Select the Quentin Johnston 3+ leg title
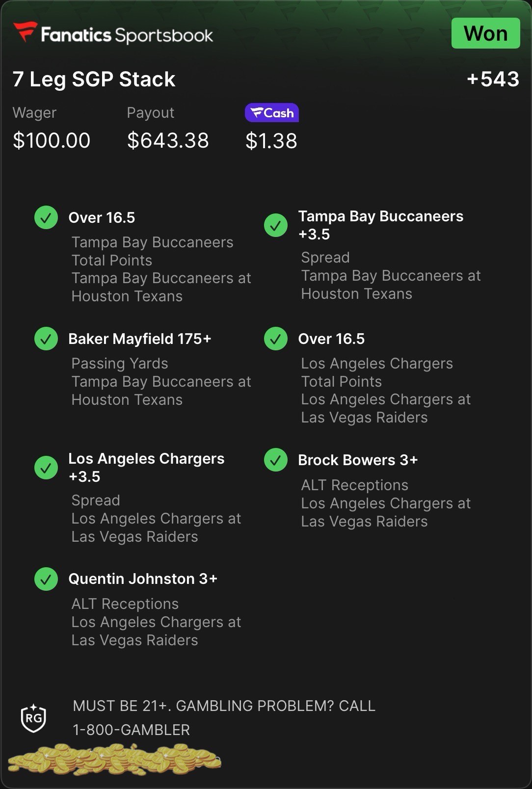This screenshot has width=532, height=789. click(x=143, y=579)
